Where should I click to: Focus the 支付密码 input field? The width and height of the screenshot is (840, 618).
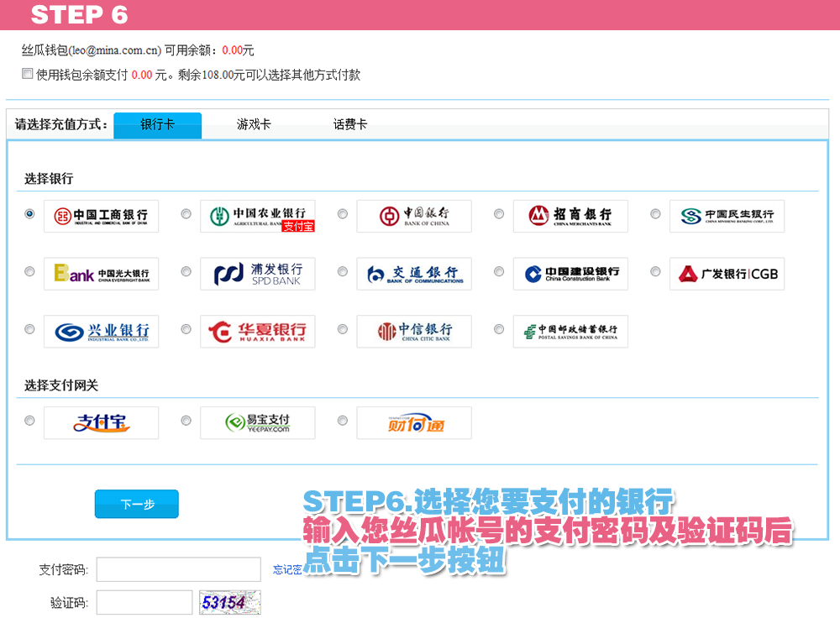point(178,569)
